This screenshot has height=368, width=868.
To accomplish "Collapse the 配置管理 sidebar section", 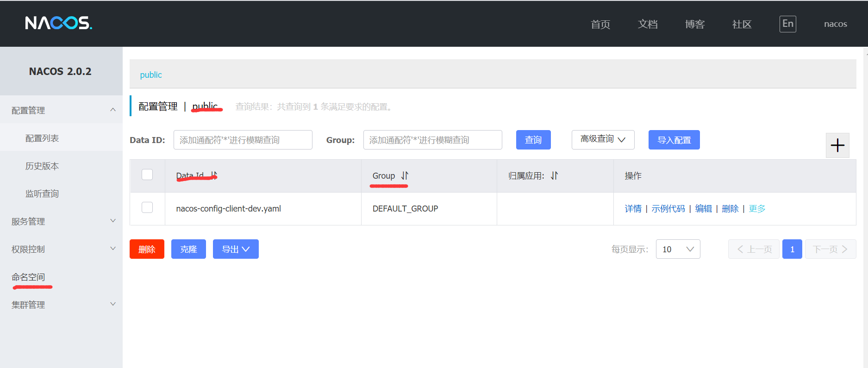I will (x=61, y=110).
